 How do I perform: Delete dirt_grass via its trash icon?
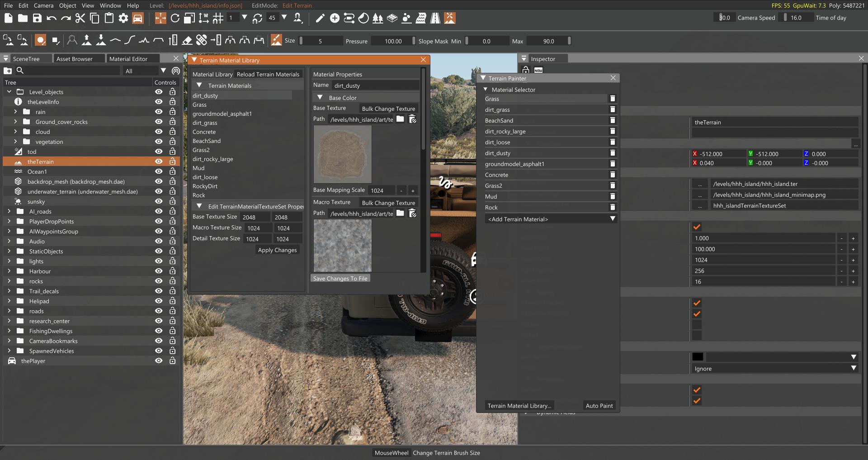[613, 109]
